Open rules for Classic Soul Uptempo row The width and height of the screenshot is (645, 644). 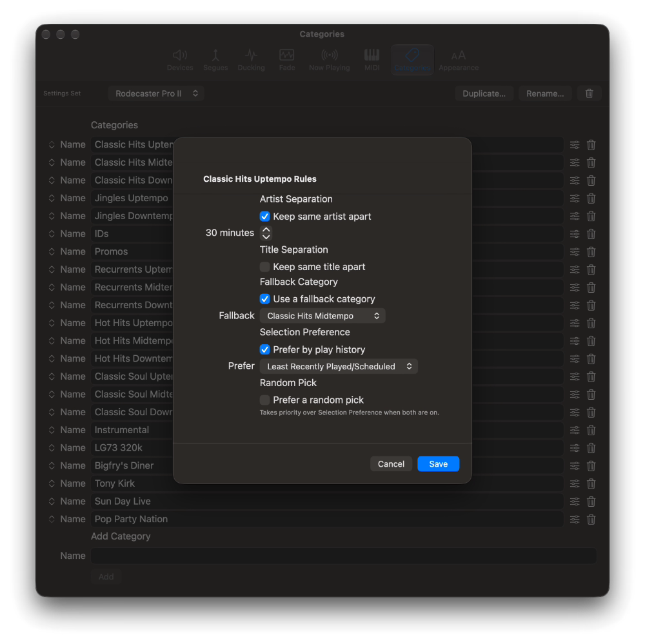(x=575, y=376)
